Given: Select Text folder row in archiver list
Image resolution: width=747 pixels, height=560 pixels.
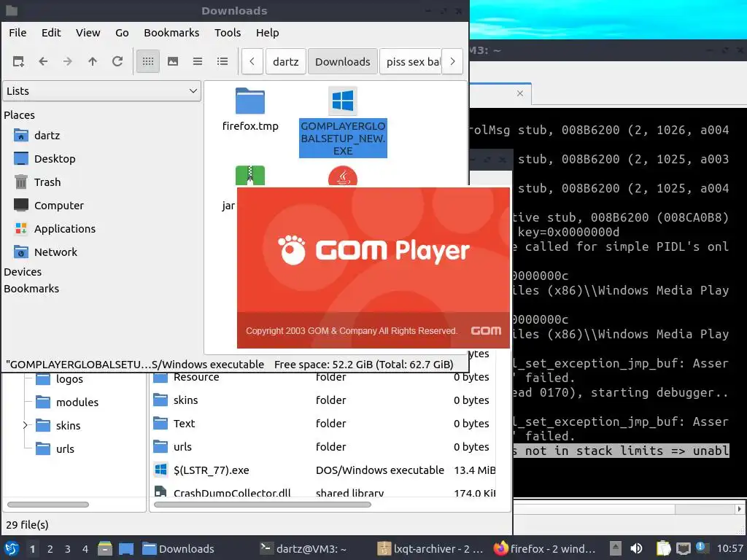Looking at the screenshot, I should pos(322,424).
